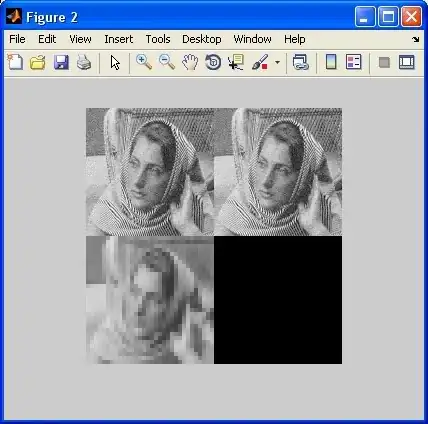Image resolution: width=428 pixels, height=424 pixels.
Task: Insert a colorbar with the toolbar icon
Action: click(331, 62)
